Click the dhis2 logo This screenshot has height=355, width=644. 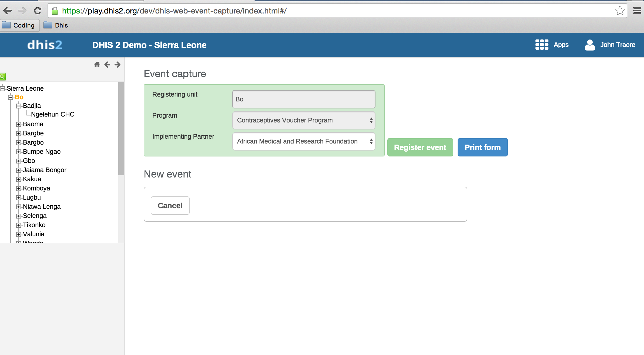point(45,45)
